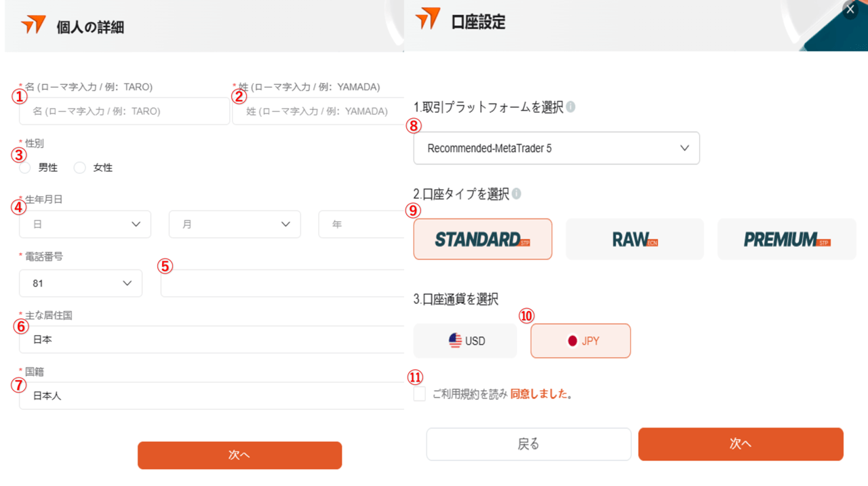The height and width of the screenshot is (486, 868).
Task: Click 次へ on the personal details form
Action: 240,455
